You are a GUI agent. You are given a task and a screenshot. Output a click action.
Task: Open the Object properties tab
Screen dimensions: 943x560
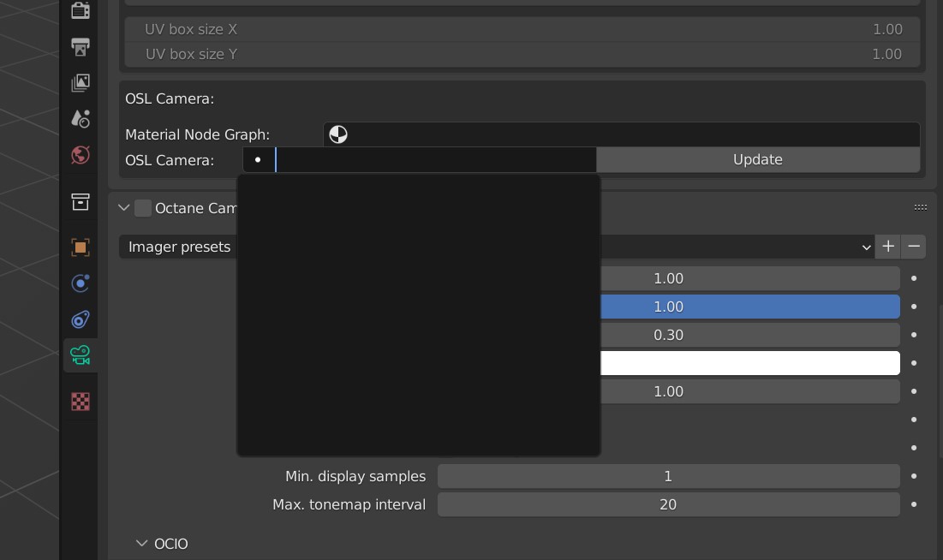[81, 247]
